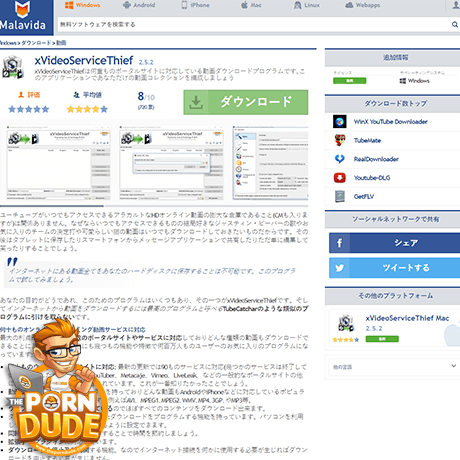Click the Windows operating system label
This screenshot has height=460, width=460.
[414, 81]
